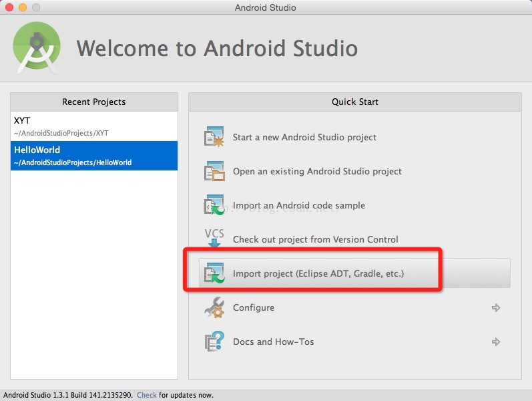Click the Start new project icon
This screenshot has width=532, height=401.
pyautogui.click(x=214, y=137)
